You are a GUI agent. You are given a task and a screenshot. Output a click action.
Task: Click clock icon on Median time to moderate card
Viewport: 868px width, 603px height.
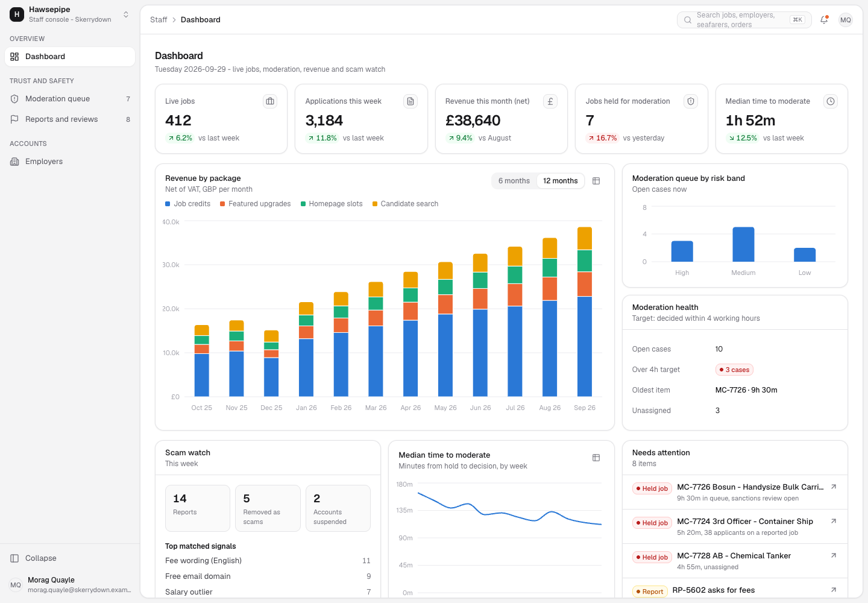pos(831,101)
